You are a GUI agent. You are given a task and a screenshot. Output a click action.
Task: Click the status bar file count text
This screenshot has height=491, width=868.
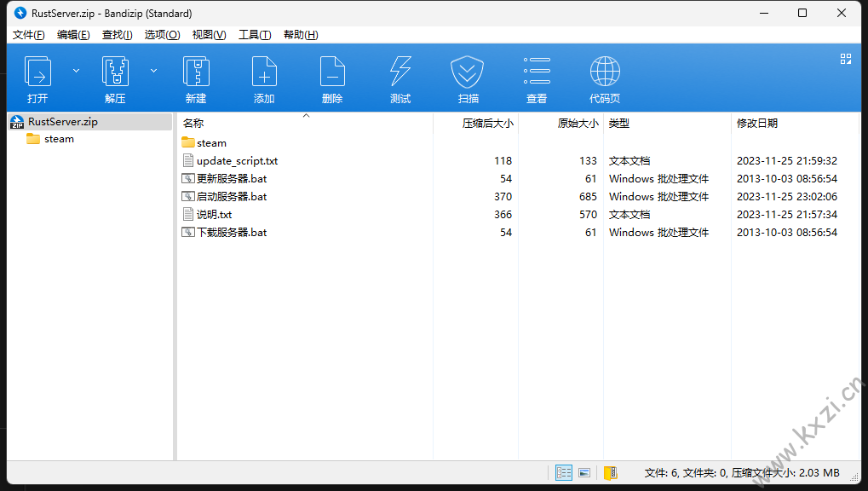[742, 473]
